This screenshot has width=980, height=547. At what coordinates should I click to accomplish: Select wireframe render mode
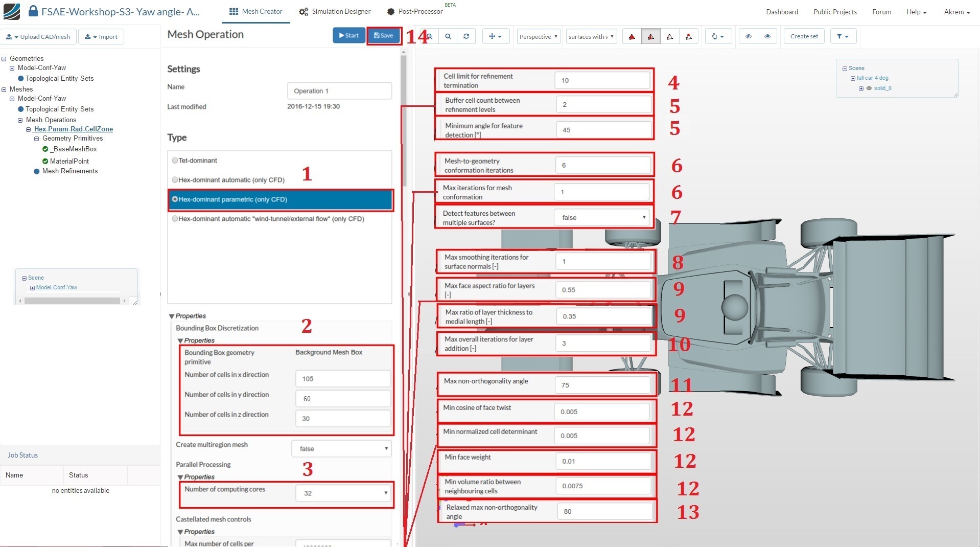click(x=670, y=36)
